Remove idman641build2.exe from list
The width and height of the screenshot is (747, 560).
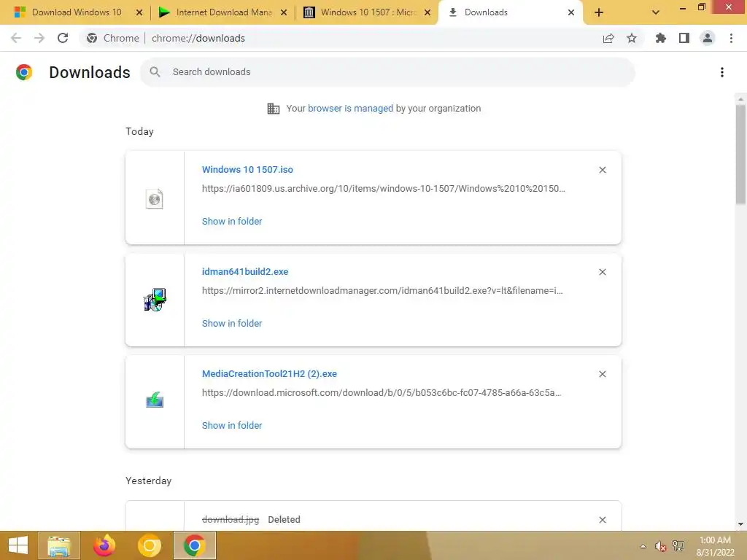tap(603, 272)
